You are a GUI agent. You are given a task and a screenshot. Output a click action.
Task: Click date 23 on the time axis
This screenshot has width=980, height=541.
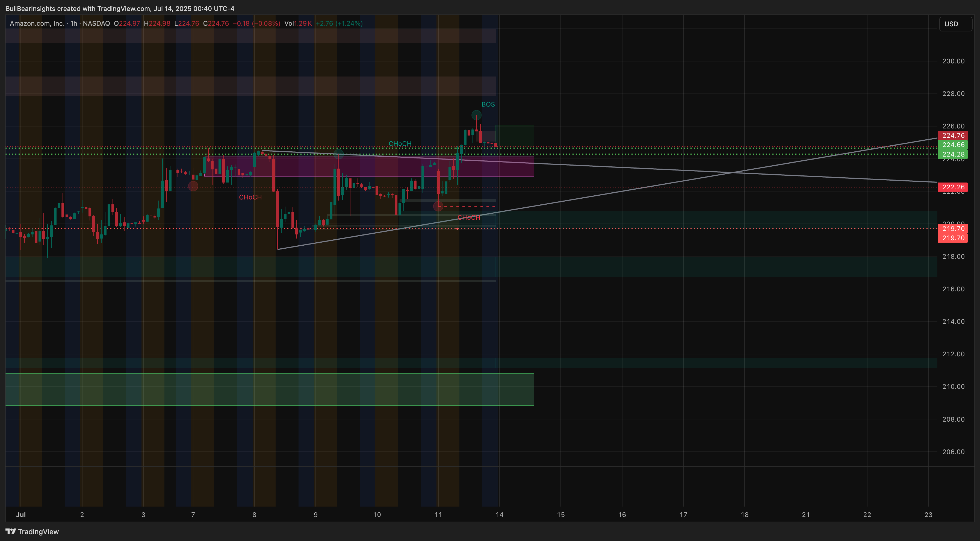928,514
